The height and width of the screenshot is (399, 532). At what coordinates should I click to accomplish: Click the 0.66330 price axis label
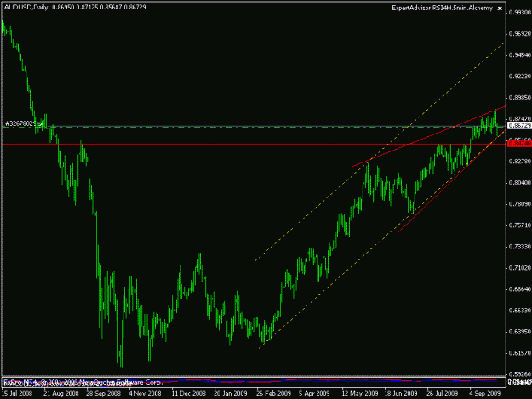pyautogui.click(x=520, y=311)
